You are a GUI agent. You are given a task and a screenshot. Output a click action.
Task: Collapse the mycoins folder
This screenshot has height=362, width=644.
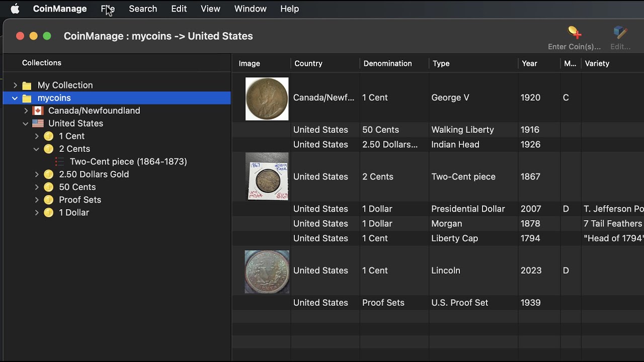tap(15, 98)
